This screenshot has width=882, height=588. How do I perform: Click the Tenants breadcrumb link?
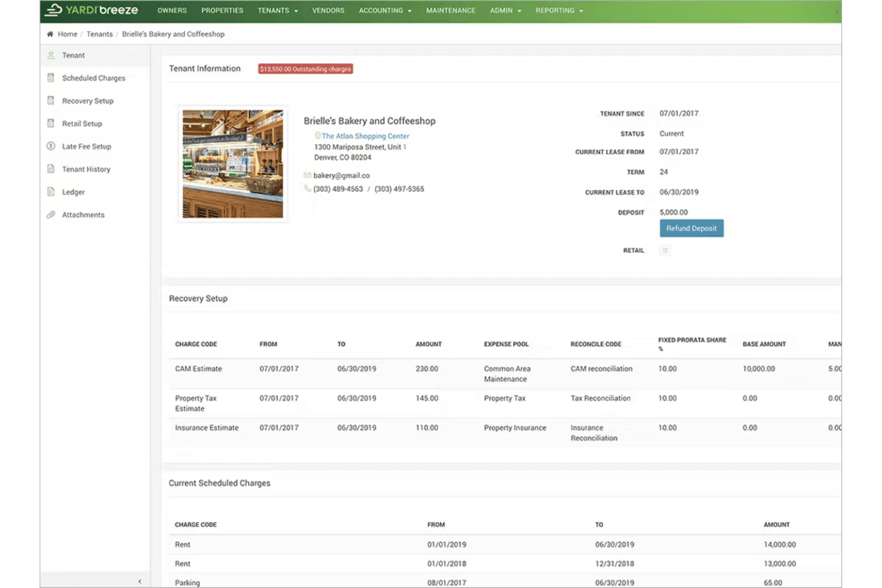100,35
